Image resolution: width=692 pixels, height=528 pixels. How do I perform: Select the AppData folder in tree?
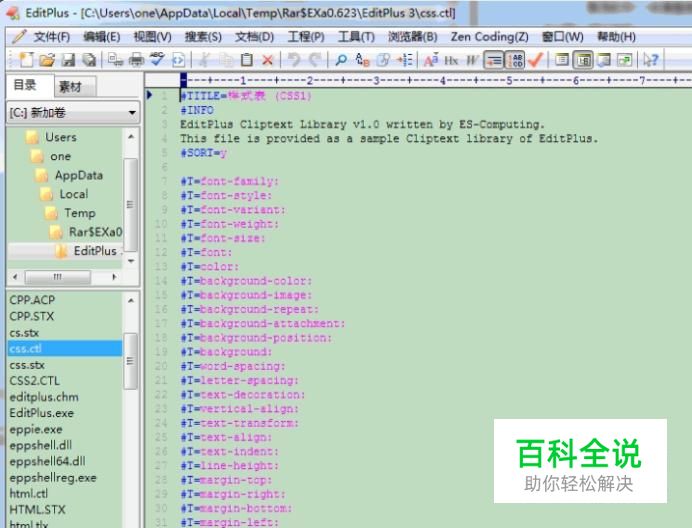(79, 175)
